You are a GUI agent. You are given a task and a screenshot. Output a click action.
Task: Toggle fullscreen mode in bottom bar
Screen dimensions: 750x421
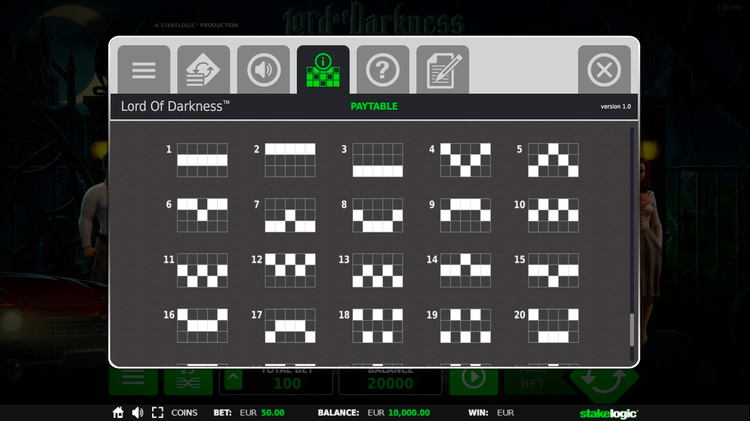[157, 412]
